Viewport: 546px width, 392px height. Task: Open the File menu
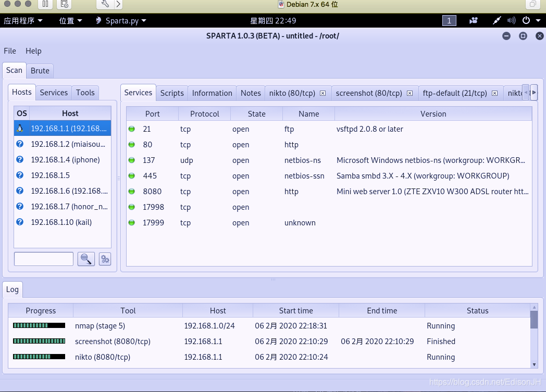(10, 51)
